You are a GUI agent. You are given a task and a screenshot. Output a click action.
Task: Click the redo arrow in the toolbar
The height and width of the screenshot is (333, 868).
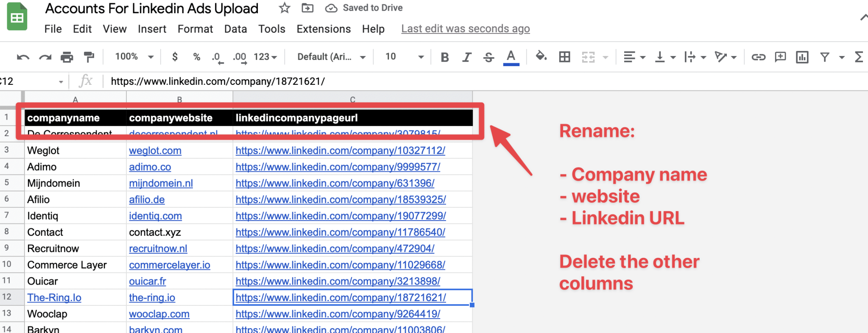pyautogui.click(x=45, y=57)
